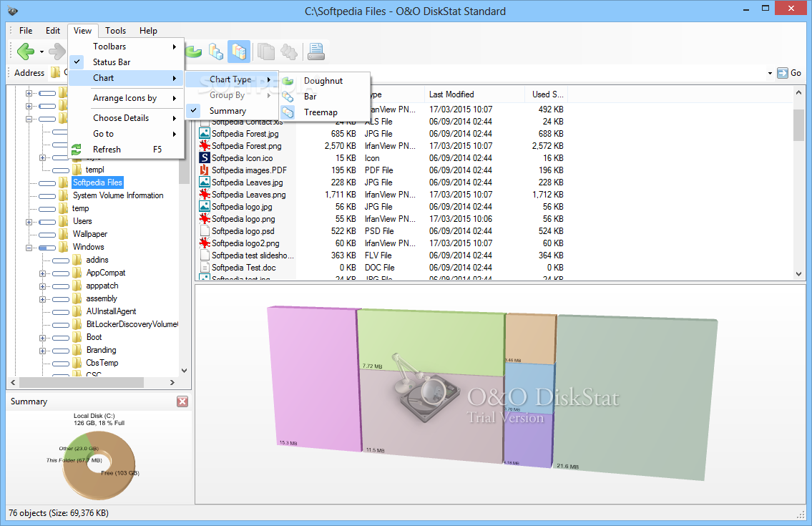
Task: Select Softpedia Files in folder tree
Action: (x=97, y=182)
